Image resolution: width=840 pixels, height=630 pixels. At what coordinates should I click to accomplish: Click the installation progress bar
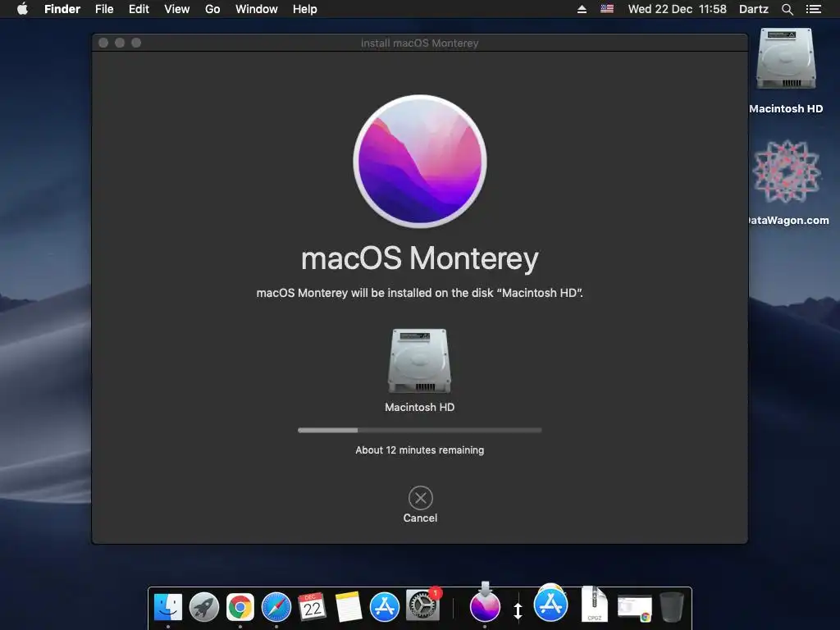tap(419, 430)
